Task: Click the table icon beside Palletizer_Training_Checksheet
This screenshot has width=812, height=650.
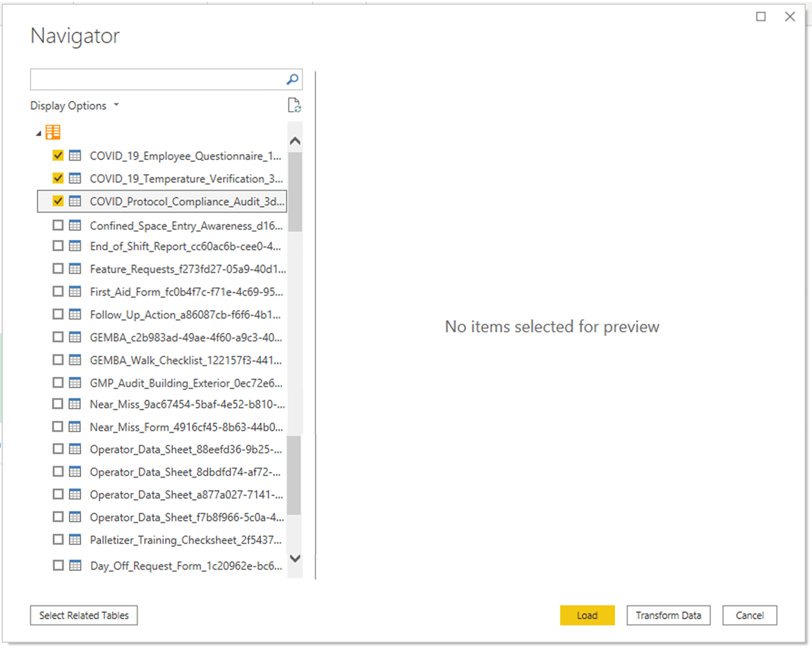Action: coord(76,539)
